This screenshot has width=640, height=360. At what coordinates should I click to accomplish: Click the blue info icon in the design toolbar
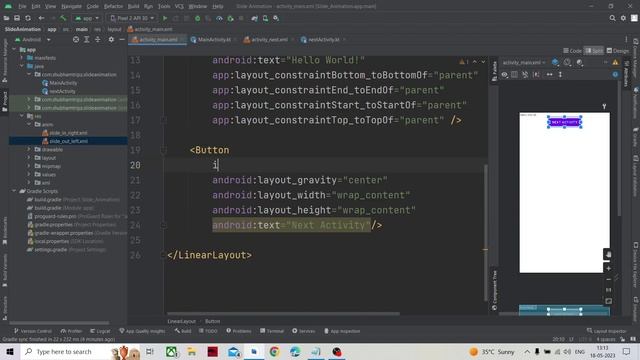click(615, 75)
